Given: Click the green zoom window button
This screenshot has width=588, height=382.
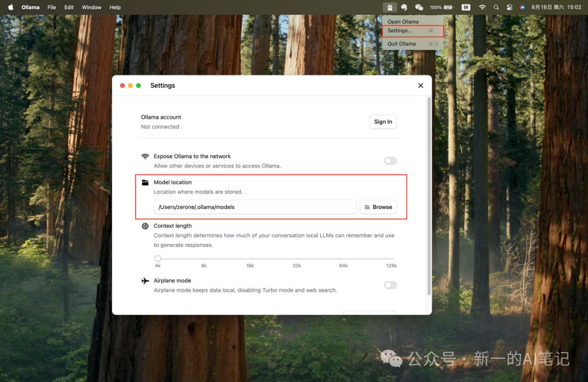Looking at the screenshot, I should [138, 85].
